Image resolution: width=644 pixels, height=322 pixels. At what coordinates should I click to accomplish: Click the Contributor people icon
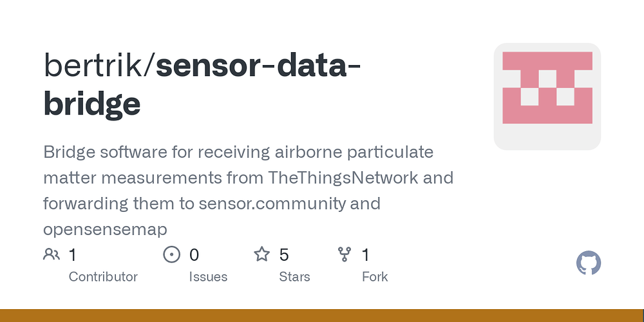click(52, 254)
